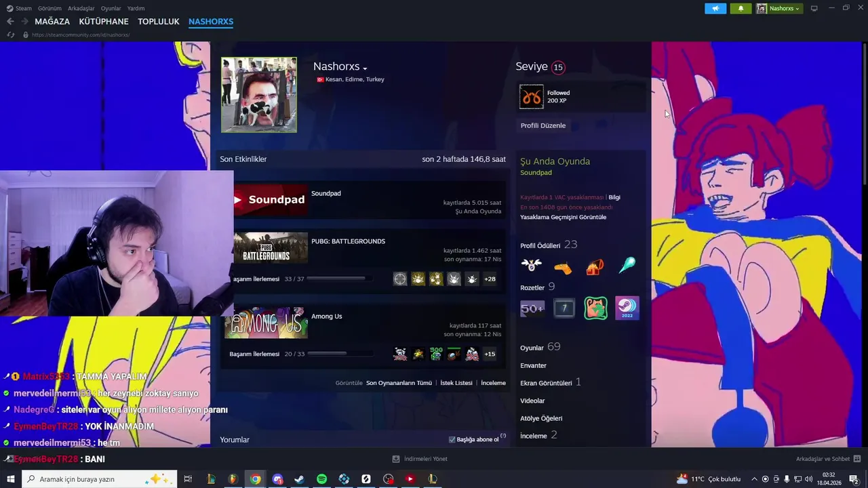
Task: Toggle the Başlığa abone ol checkbox
Action: (x=452, y=439)
